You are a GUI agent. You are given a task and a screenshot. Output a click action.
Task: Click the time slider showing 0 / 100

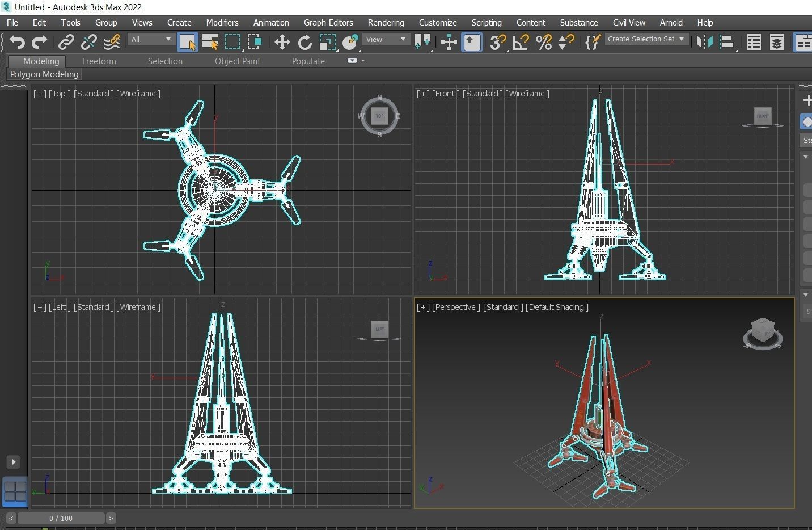coord(61,518)
